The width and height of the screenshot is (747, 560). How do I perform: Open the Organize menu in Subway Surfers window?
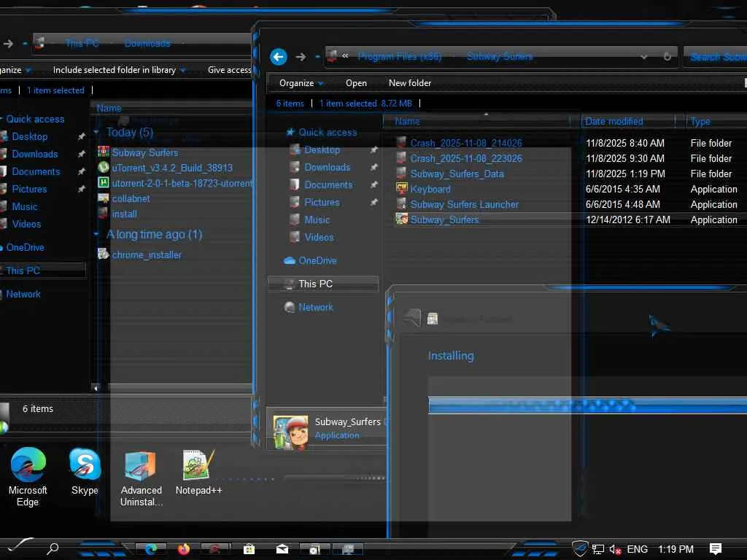point(301,83)
